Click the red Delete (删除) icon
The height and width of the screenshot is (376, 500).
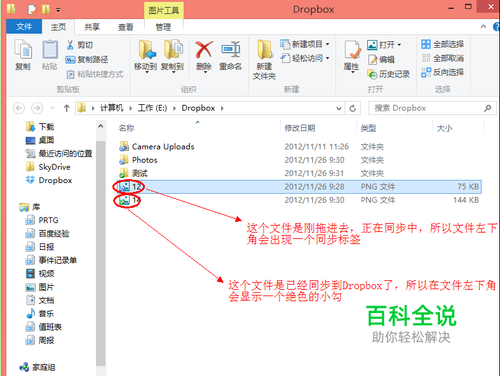point(204,50)
